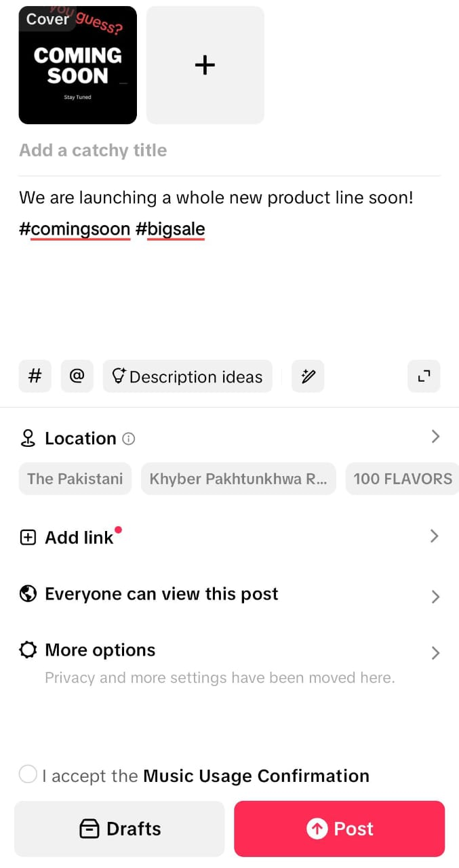
Task: Click the 'Add a catchy title' field
Action: click(x=93, y=150)
